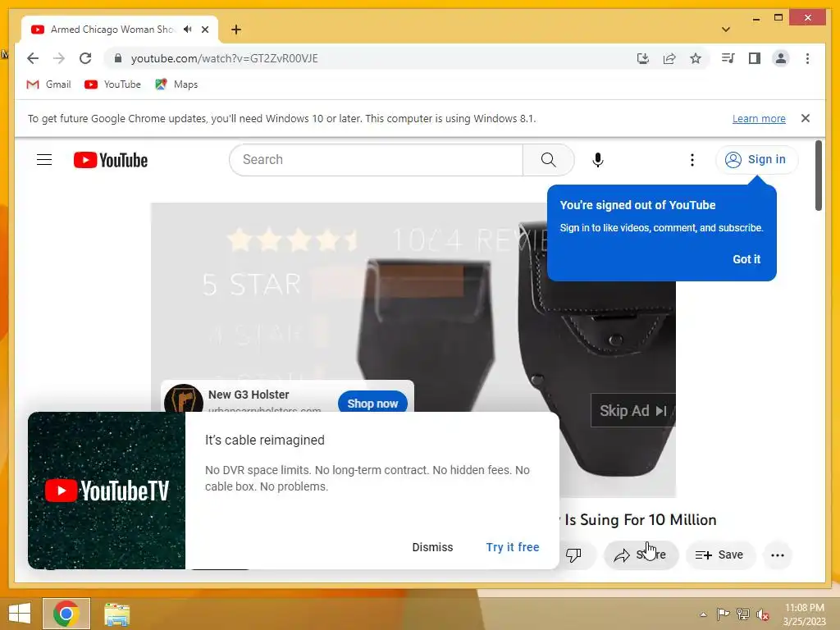Focus the YouTube Search field
This screenshot has height=630, width=840.
pyautogui.click(x=376, y=160)
